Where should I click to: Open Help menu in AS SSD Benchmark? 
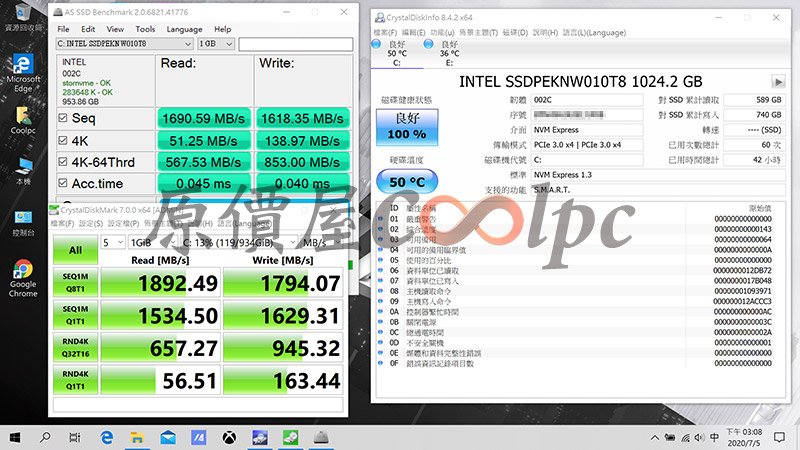[x=222, y=29]
